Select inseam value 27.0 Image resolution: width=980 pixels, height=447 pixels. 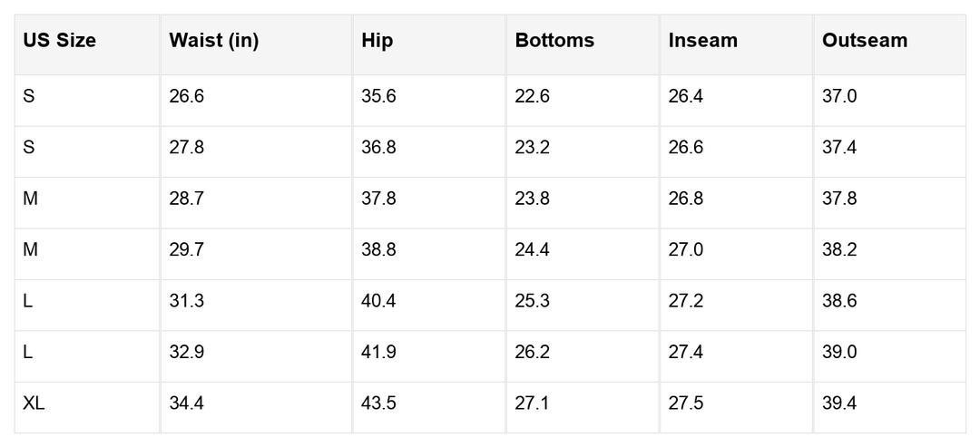pos(686,250)
